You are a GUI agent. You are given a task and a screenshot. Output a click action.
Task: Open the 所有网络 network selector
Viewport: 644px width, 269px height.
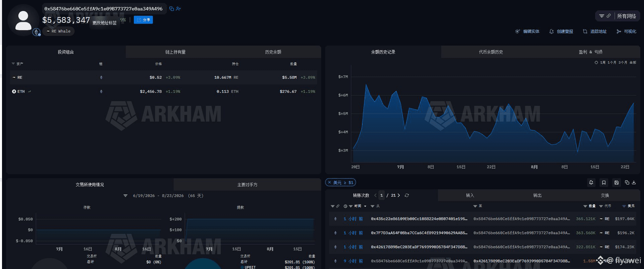click(x=627, y=16)
